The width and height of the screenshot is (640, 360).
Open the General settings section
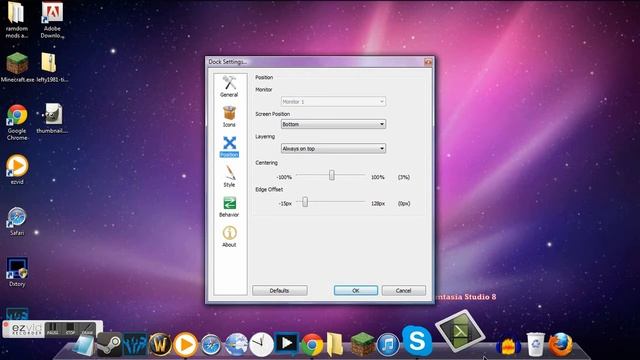229,86
